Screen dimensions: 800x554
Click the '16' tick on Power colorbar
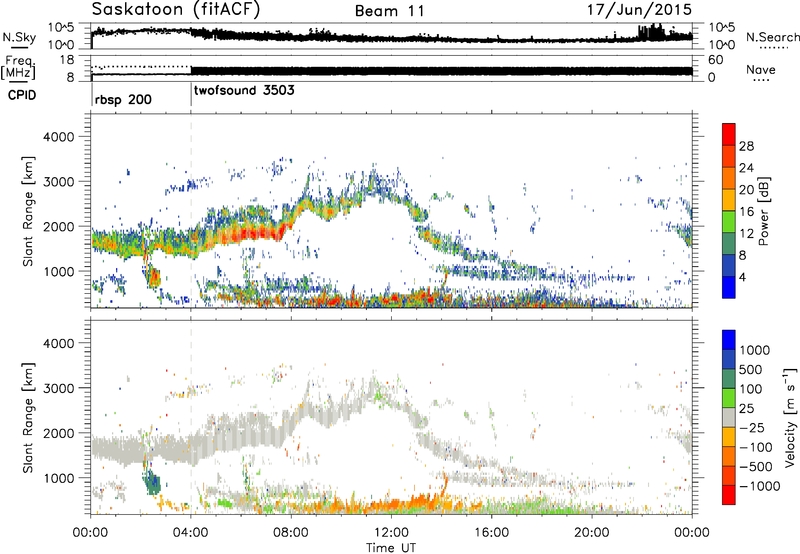click(746, 211)
